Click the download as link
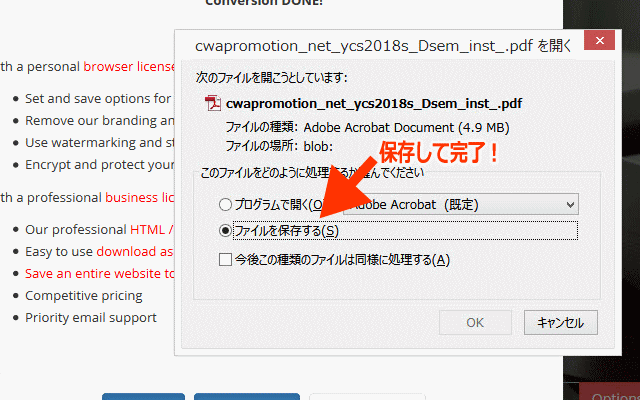Screen dimensions: 640x400 135,251
